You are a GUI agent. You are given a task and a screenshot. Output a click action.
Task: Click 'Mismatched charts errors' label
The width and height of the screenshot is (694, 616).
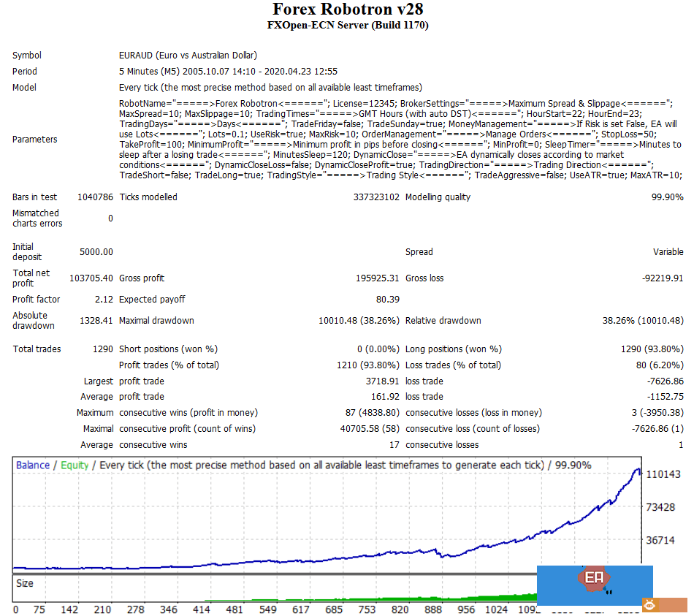pos(37,218)
